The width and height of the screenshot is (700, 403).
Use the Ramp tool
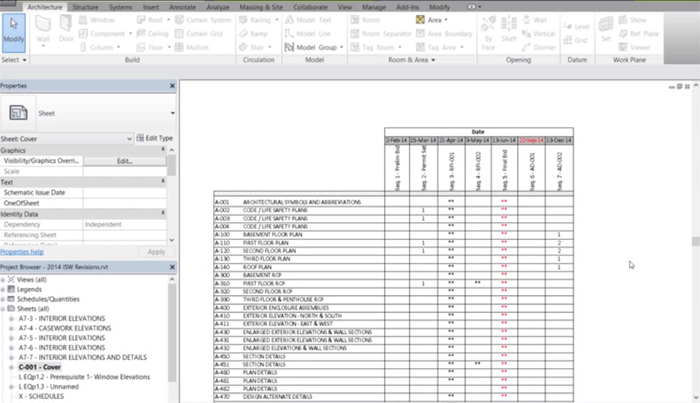[253, 33]
